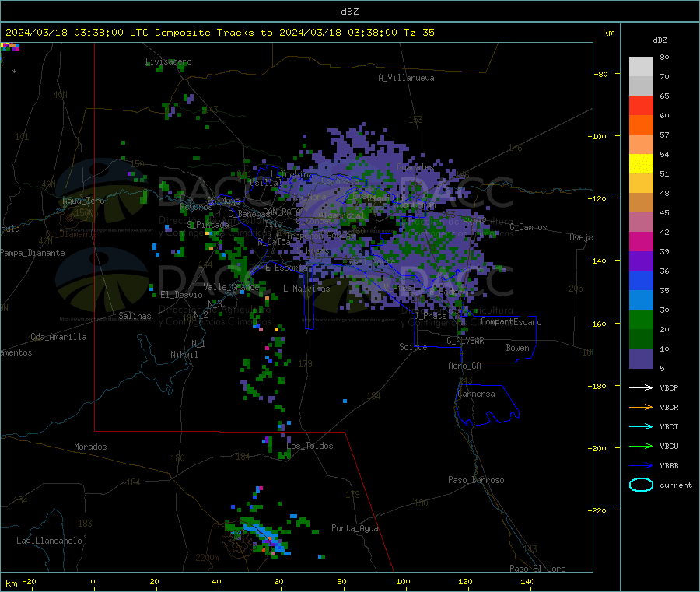Click the Aero_GA location label

point(464,366)
